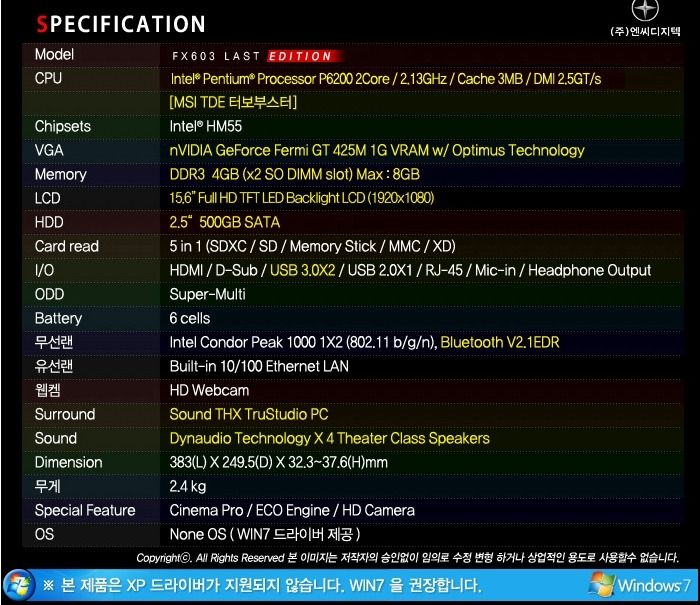Click the (주)엔씨디지텍 company name

pos(645,31)
